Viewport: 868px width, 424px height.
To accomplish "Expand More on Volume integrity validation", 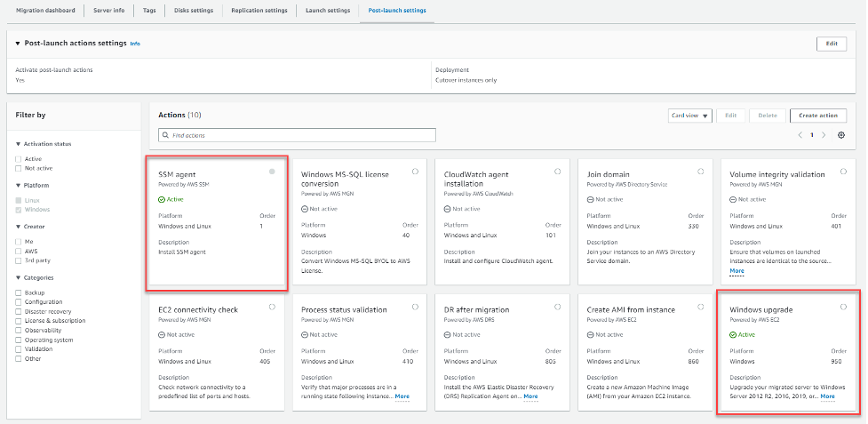I will coord(737,271).
